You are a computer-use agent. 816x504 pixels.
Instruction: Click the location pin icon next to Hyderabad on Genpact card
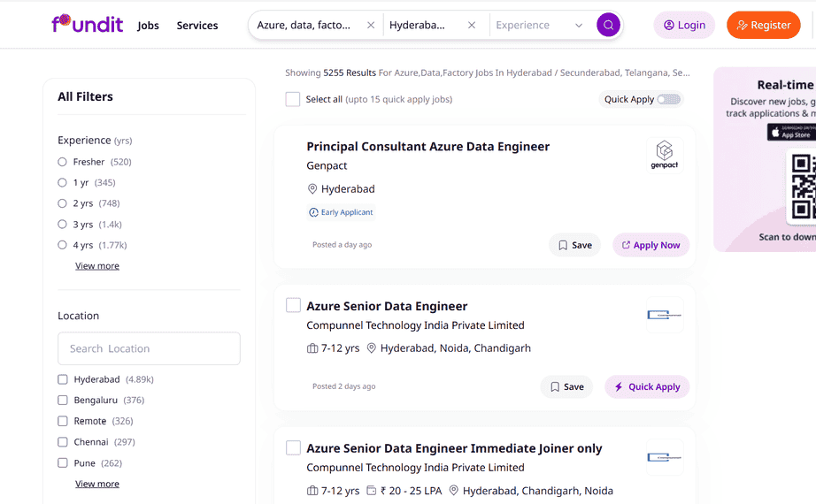tap(312, 189)
